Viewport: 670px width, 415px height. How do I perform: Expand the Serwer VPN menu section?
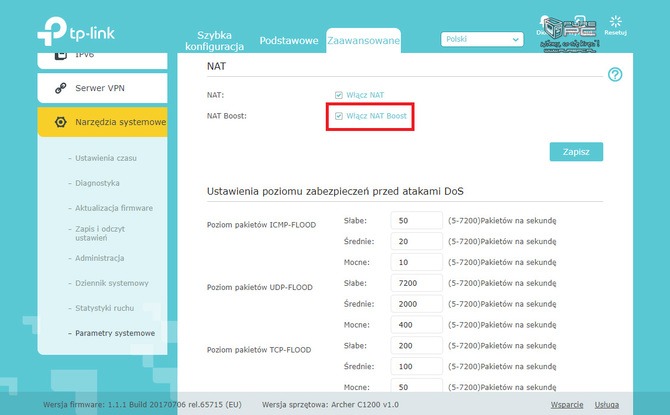pyautogui.click(x=102, y=88)
